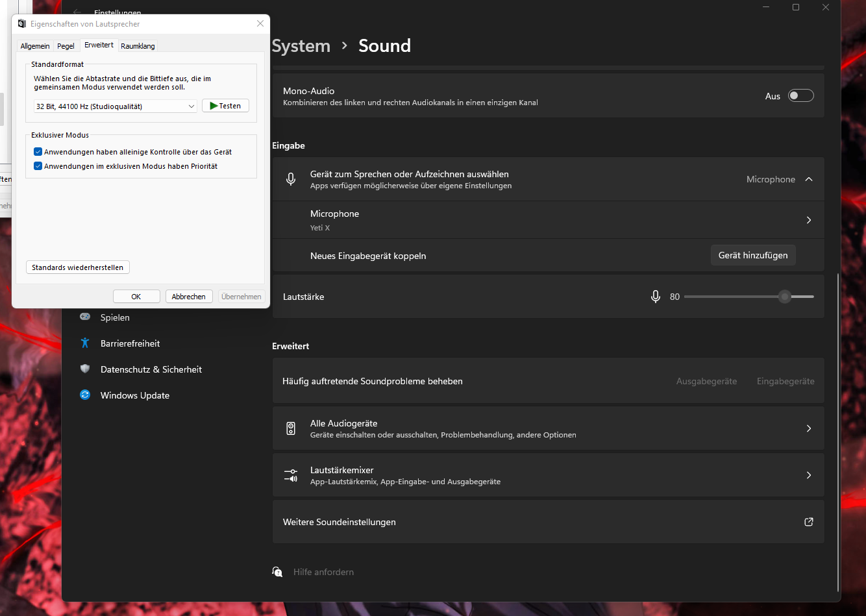Click the Lautstärkemixer mixer icon
The height and width of the screenshot is (616, 866).
[291, 475]
